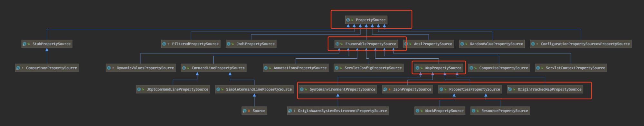Viewport: 644px width, 126px height.
Task: Select the MockPropertySource node
Action: pyautogui.click(x=440, y=111)
